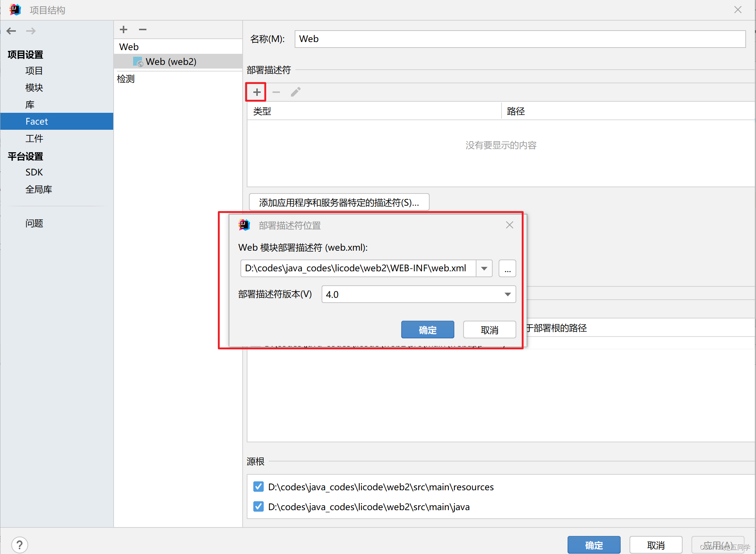
Task: Select Web (web2) facet item
Action: tap(178, 62)
